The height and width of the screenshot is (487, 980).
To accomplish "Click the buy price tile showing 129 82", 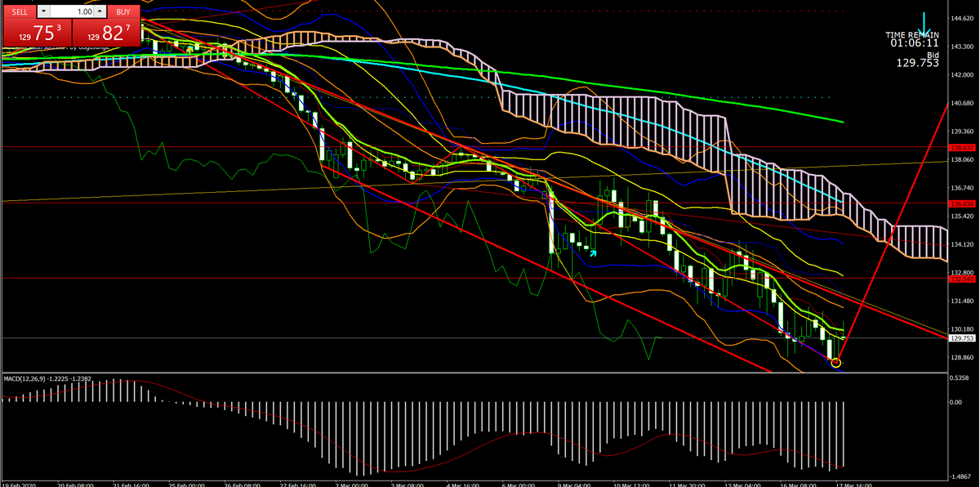I will [105, 34].
